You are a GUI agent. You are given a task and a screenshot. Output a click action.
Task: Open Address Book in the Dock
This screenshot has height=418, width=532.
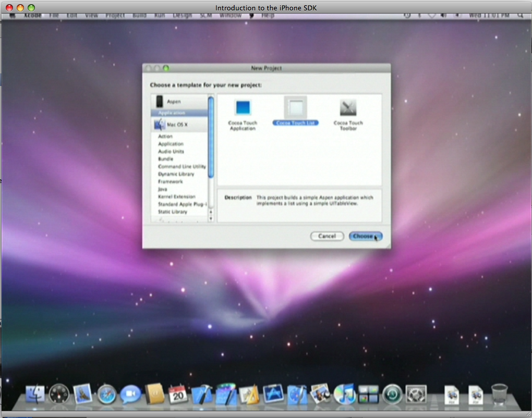click(154, 394)
